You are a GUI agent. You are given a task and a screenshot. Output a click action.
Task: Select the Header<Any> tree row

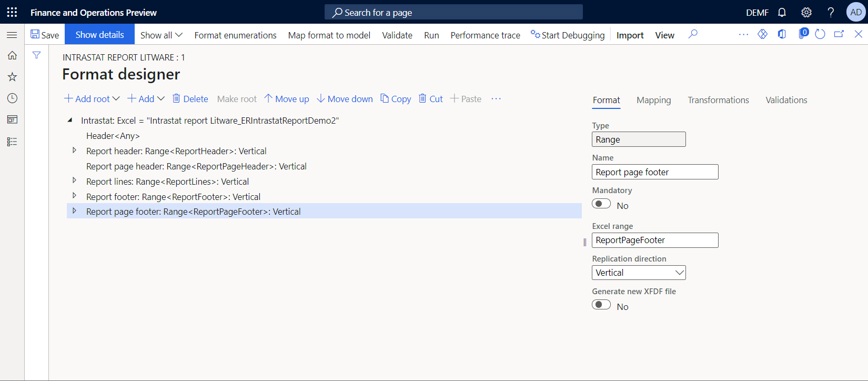(x=324, y=136)
